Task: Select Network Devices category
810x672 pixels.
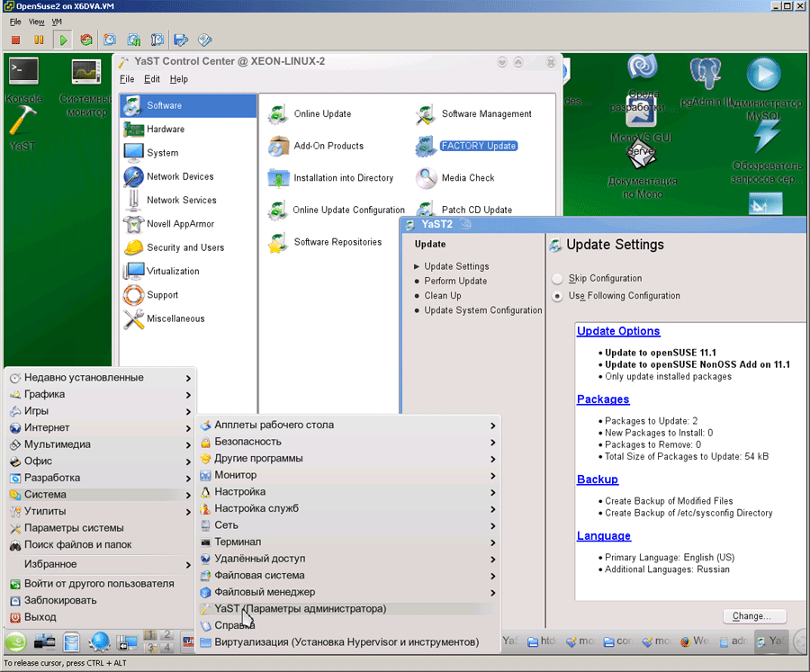Action: coord(188,176)
